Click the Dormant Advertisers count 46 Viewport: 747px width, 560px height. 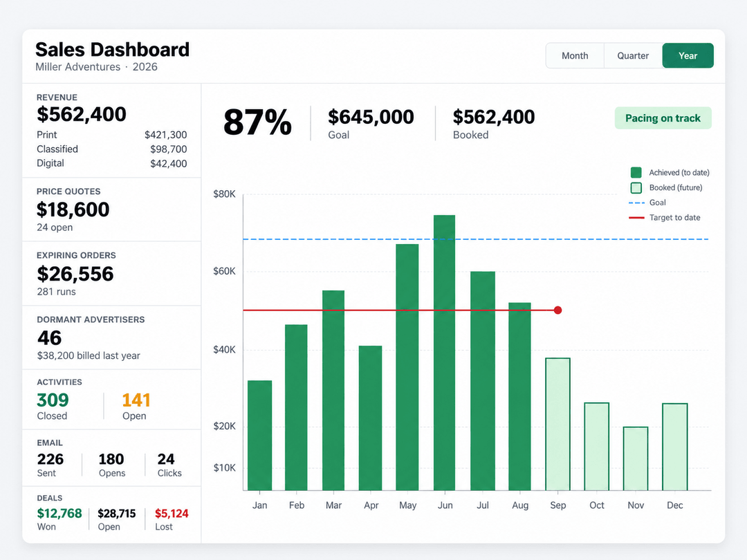[50, 338]
